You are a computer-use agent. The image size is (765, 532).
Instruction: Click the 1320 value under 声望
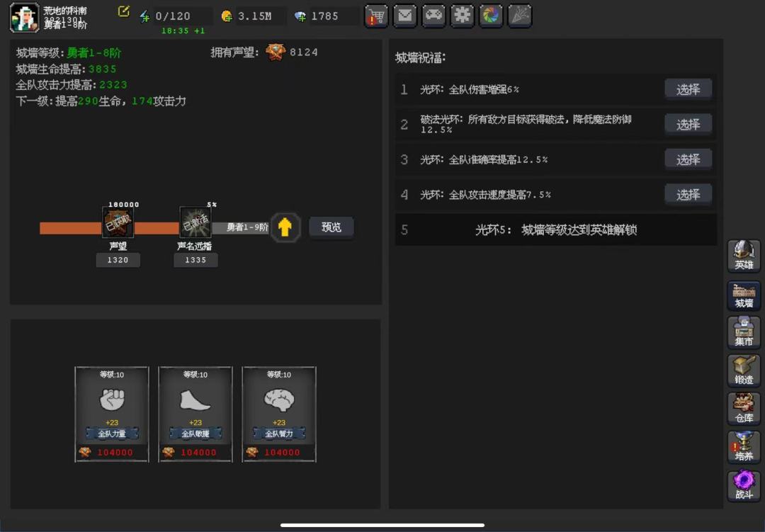point(118,260)
